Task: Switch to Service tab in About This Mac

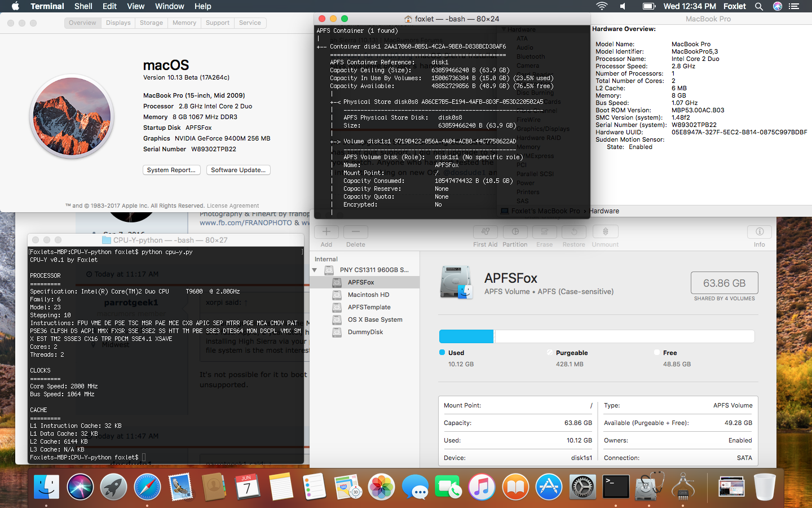Action: tap(250, 23)
